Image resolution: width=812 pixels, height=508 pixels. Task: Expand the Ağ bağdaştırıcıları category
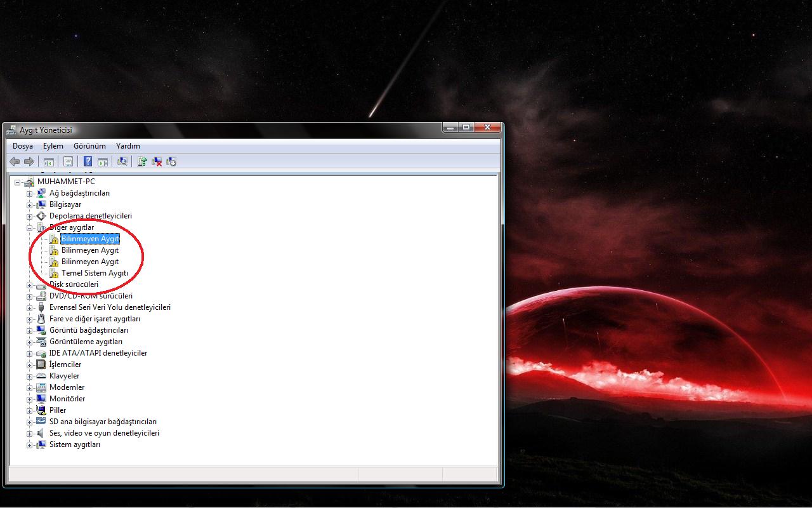pos(29,194)
